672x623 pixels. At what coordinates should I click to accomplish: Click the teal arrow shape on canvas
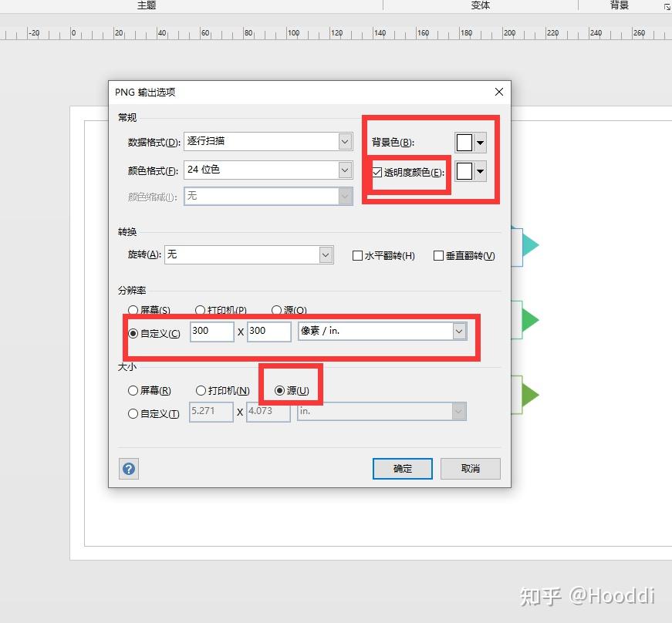tap(531, 245)
